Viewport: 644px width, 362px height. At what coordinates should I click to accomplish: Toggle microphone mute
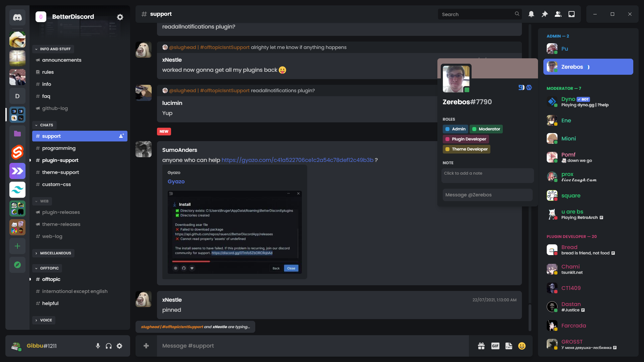(98, 346)
